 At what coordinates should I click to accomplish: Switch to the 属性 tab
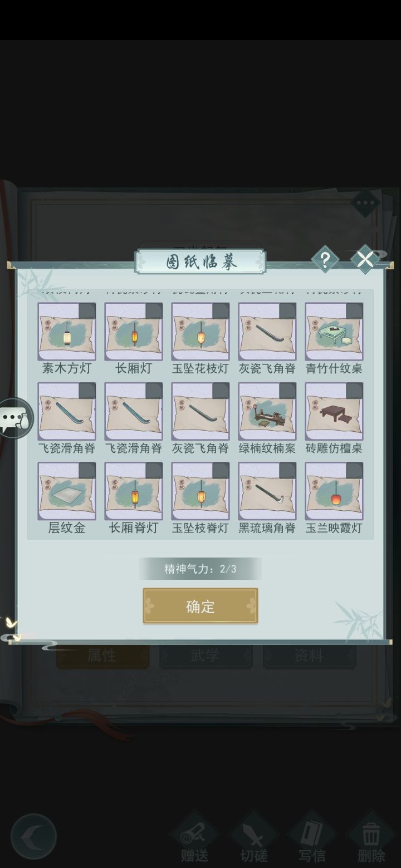pyautogui.click(x=102, y=656)
